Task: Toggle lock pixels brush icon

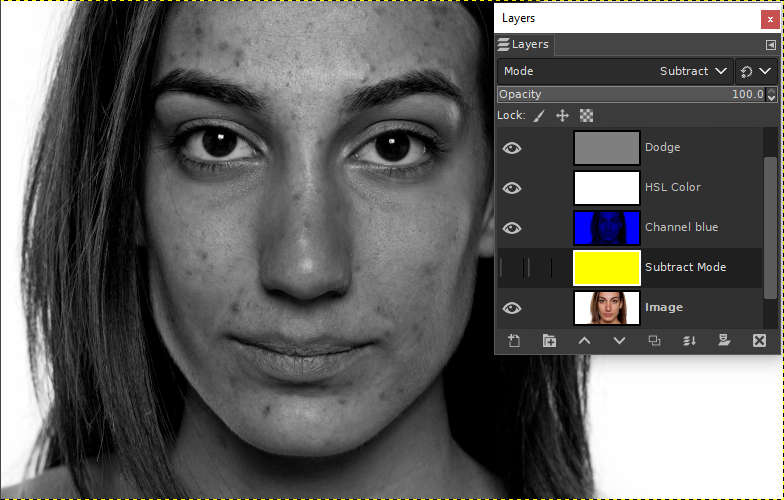Action: (538, 116)
